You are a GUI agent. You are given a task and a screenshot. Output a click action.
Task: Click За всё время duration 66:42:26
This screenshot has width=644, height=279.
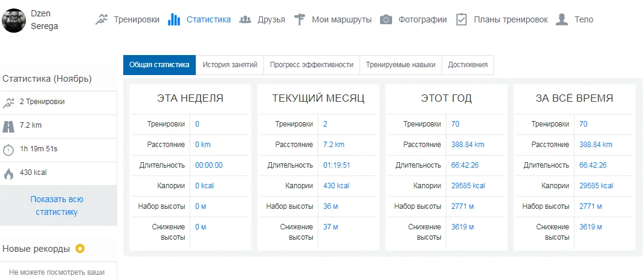[593, 165]
